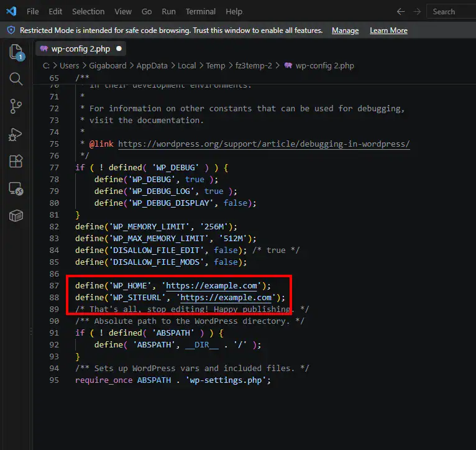Open the Remote Explorer view
This screenshot has width=476, height=450.
16,188
